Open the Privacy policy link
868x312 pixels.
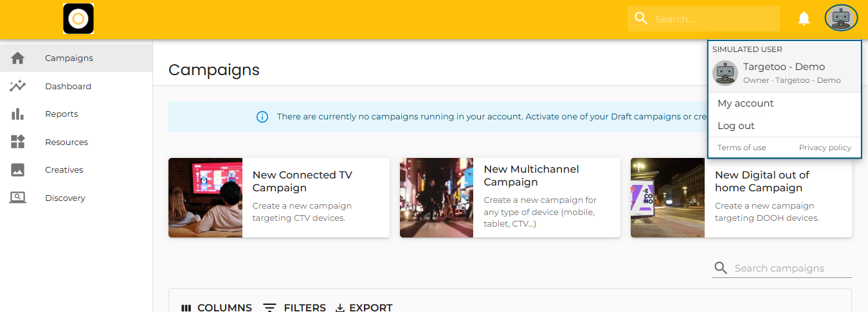click(x=825, y=148)
